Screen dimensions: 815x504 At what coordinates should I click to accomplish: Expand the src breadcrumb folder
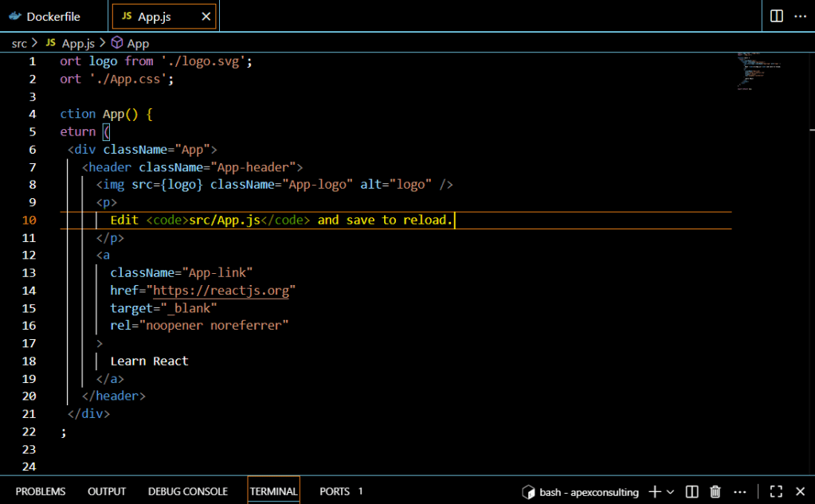19,44
